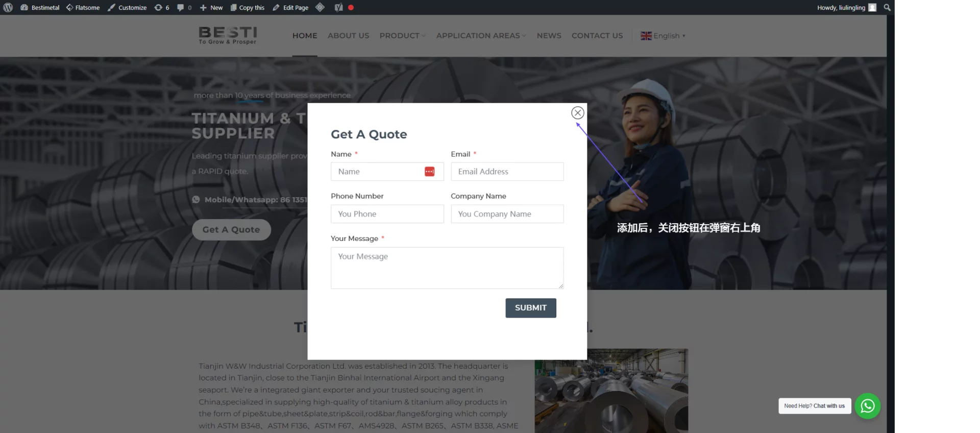The width and height of the screenshot is (980, 433).
Task: Open the Flatsome theme menu
Action: (83, 8)
